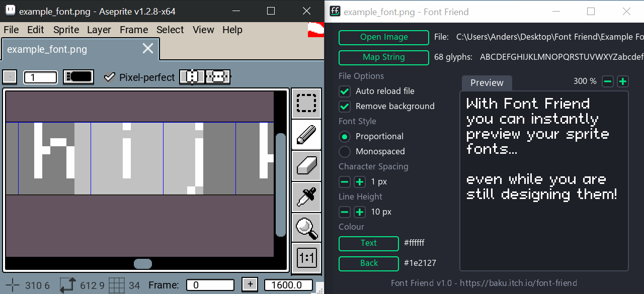Click the baku.itch.io/font-friend link
Screen dimensions: 644x294
520,283
